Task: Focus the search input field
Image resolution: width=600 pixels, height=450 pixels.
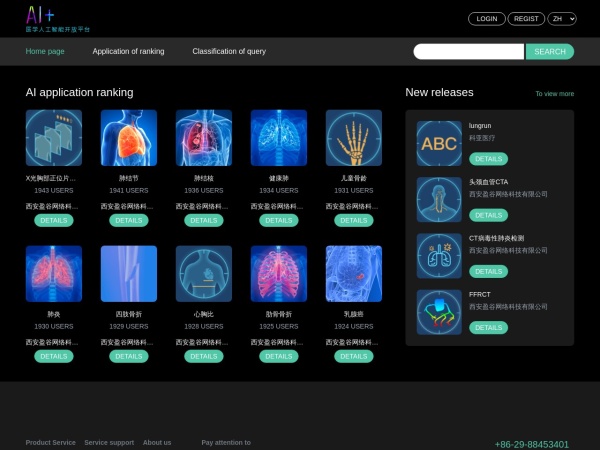Action: (x=468, y=52)
